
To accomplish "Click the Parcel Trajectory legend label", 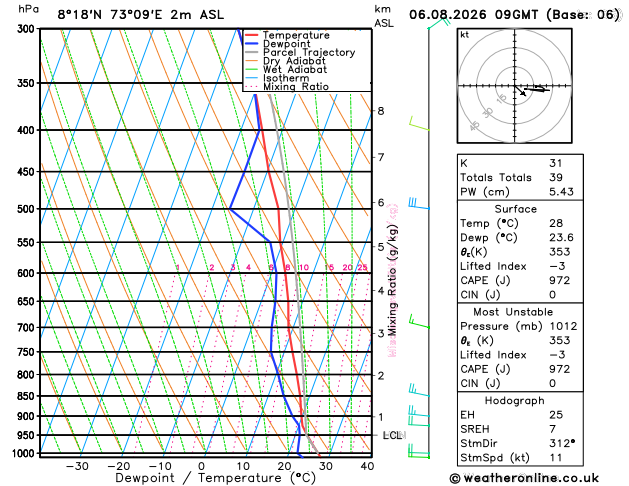I will (x=309, y=53).
